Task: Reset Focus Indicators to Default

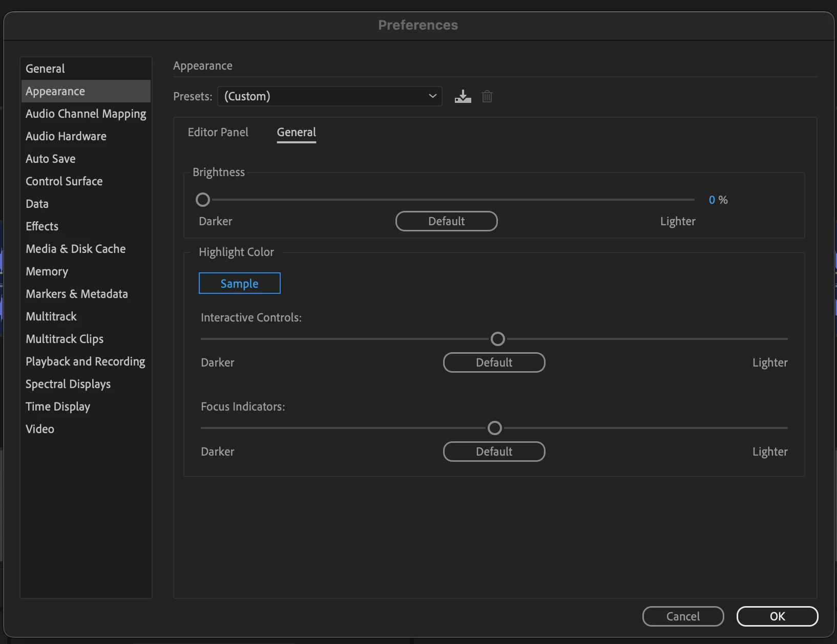Action: 494,452
